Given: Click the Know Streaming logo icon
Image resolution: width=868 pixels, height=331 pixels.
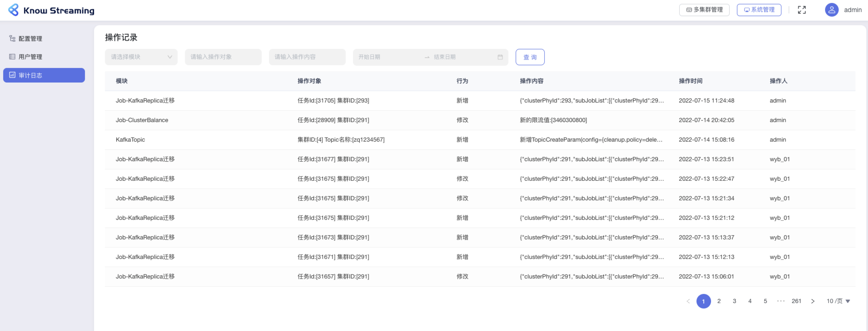Looking at the screenshot, I should tap(13, 10).
